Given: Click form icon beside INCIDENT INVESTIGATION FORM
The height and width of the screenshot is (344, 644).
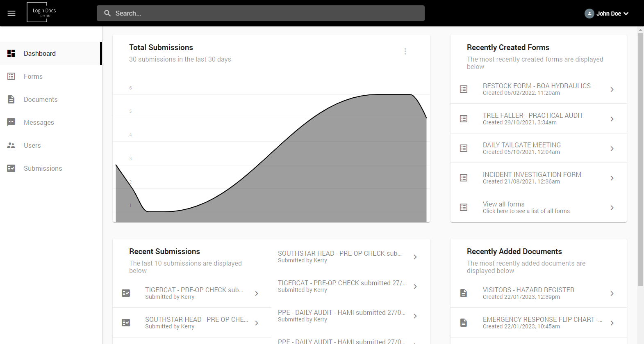Looking at the screenshot, I should click(x=464, y=178).
